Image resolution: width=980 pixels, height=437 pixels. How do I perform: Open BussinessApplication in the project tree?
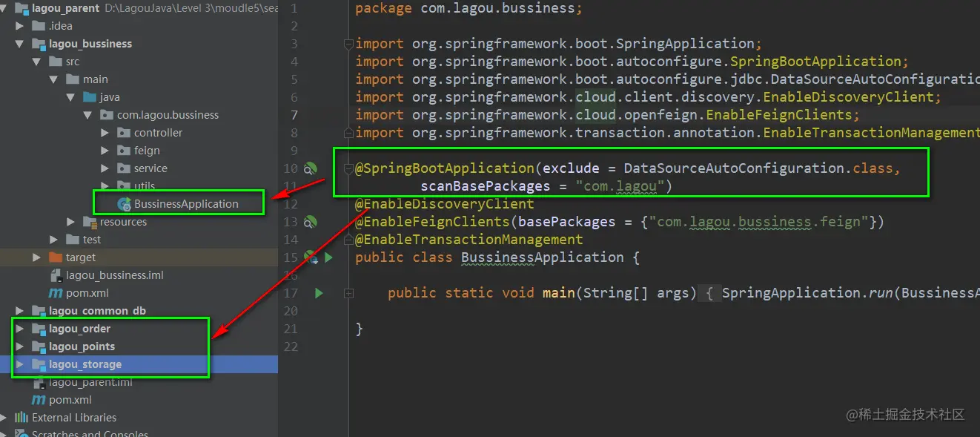pyautogui.click(x=186, y=204)
